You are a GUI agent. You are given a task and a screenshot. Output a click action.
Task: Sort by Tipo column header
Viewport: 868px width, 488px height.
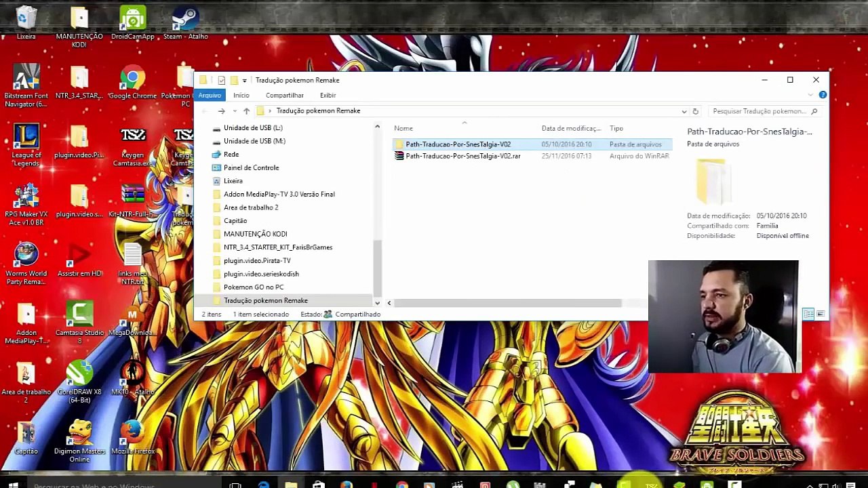coord(616,128)
